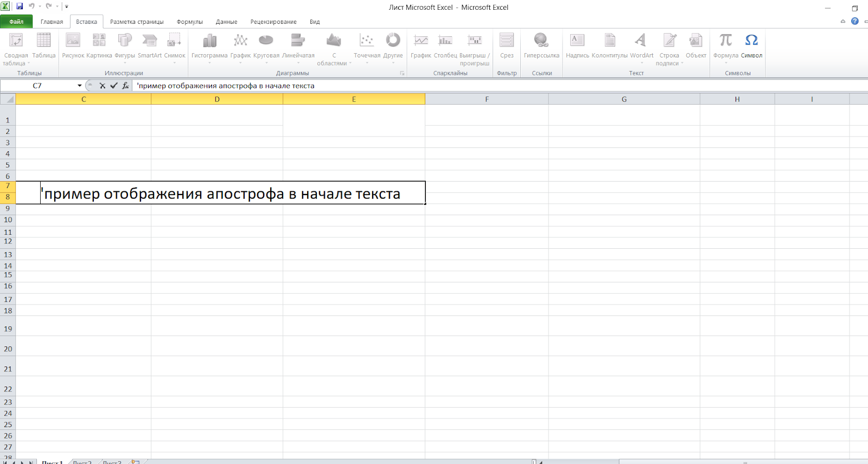Cancel entry with formula bar X
This screenshot has height=464, width=868.
102,86
